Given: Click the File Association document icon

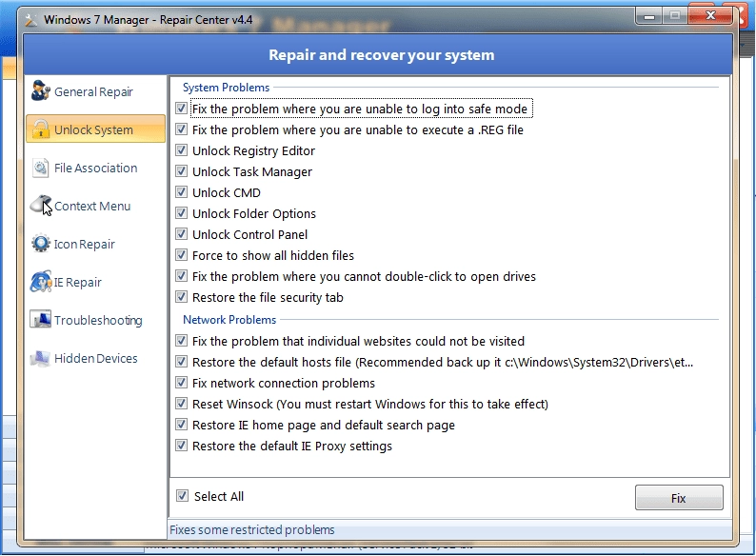Looking at the screenshot, I should click(41, 168).
